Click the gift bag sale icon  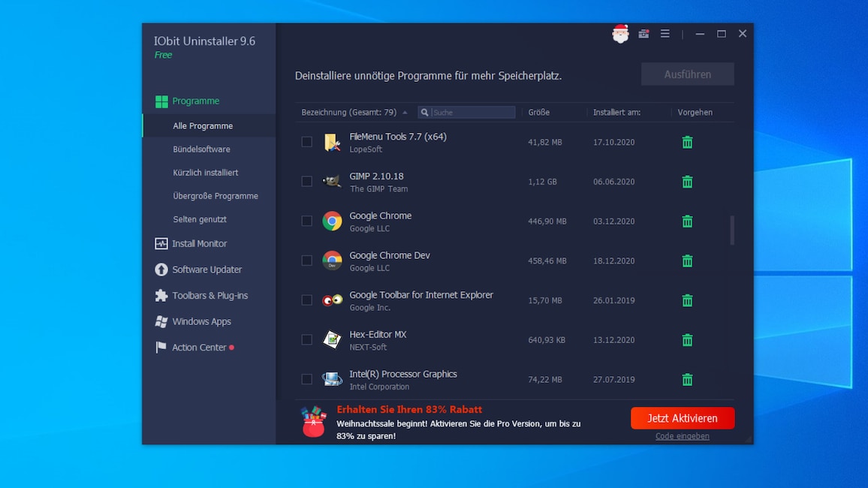313,422
